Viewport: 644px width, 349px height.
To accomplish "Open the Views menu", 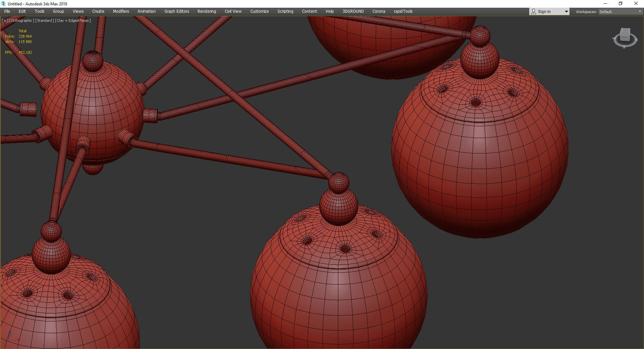I will coord(78,11).
